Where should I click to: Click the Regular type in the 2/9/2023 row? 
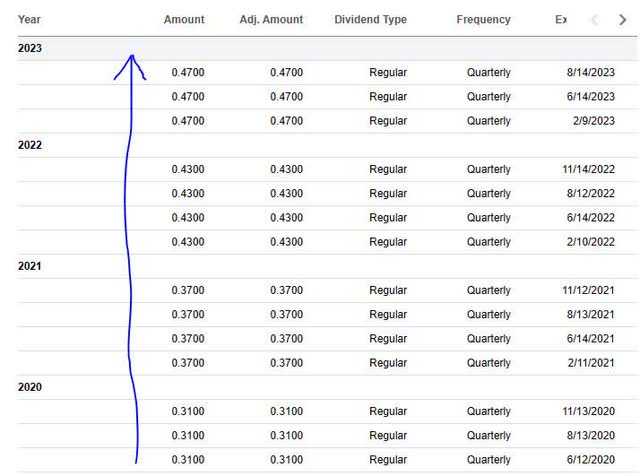[388, 121]
